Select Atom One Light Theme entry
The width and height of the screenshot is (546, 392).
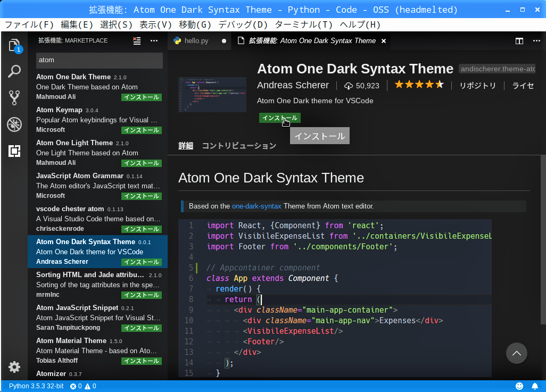[97, 153]
